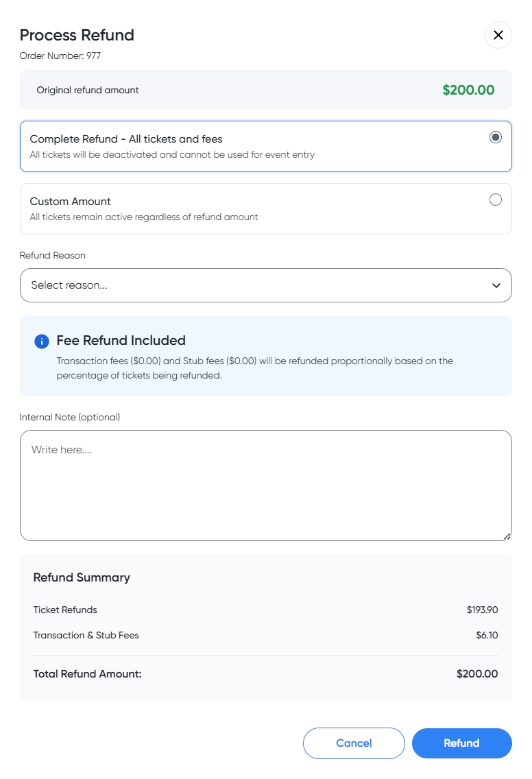Click the Fee Refund Included heading

(x=121, y=340)
